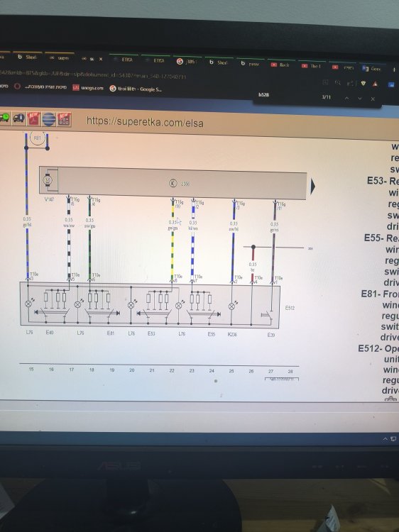Click the Brave shield icon in address bar

point(363,83)
